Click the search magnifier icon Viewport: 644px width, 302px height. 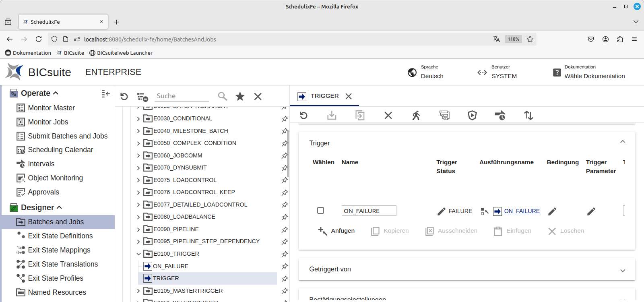223,96
